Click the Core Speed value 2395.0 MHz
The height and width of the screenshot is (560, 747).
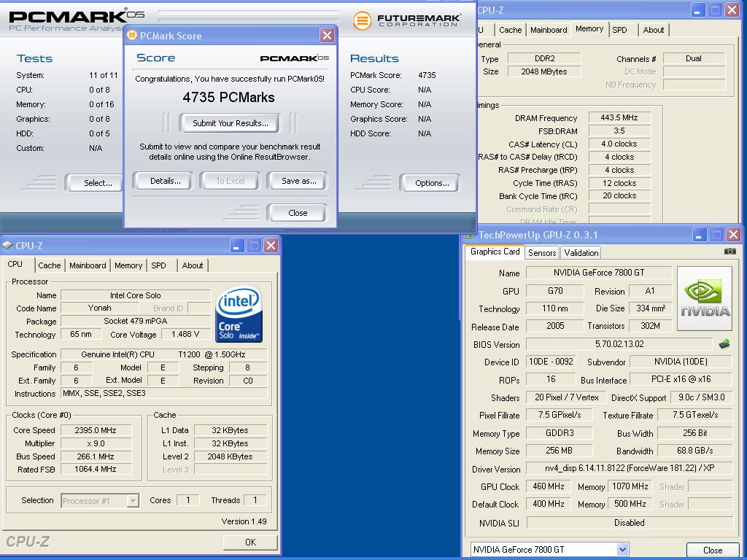pos(96,430)
